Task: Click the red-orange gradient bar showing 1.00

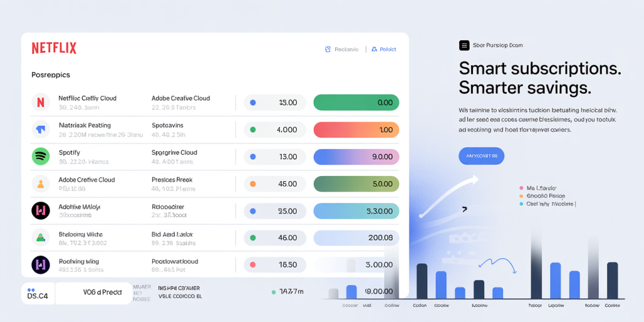Action: [356, 130]
